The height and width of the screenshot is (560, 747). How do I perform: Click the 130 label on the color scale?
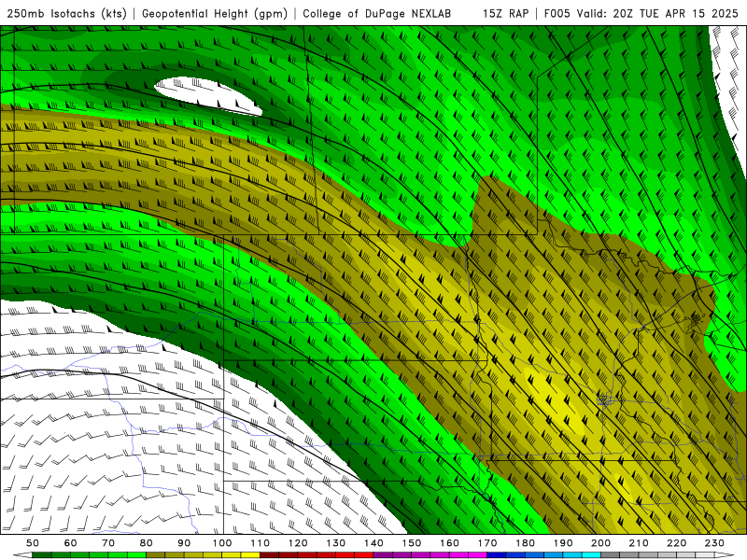pyautogui.click(x=336, y=543)
